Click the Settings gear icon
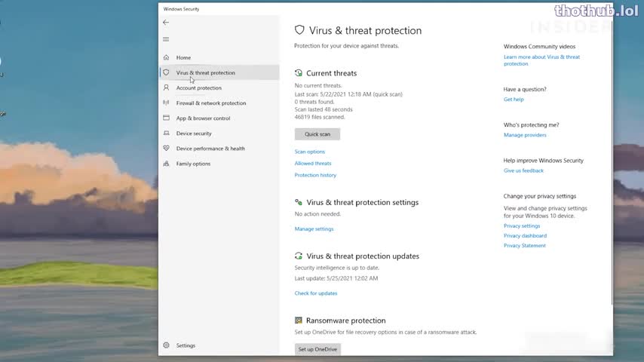Image resolution: width=644 pixels, height=362 pixels. click(167, 345)
